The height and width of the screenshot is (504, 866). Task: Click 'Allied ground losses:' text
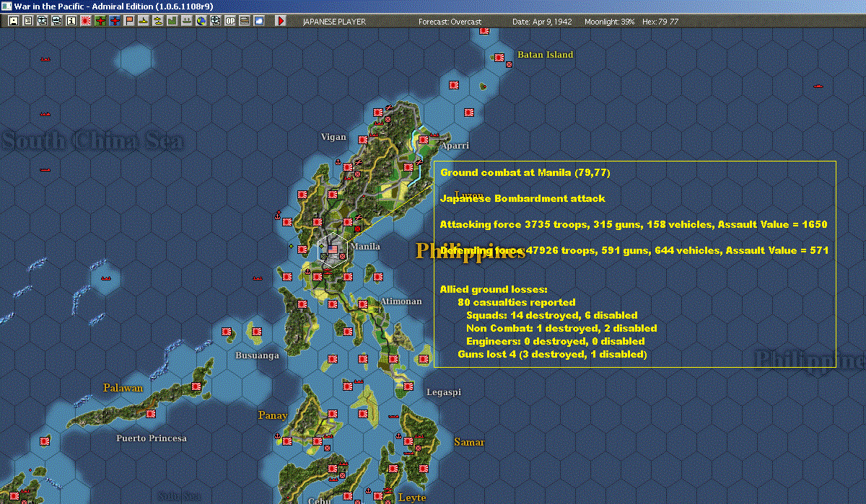pos(494,289)
